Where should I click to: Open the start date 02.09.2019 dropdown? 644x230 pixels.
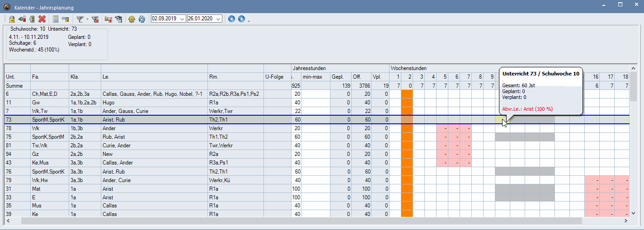(182, 19)
